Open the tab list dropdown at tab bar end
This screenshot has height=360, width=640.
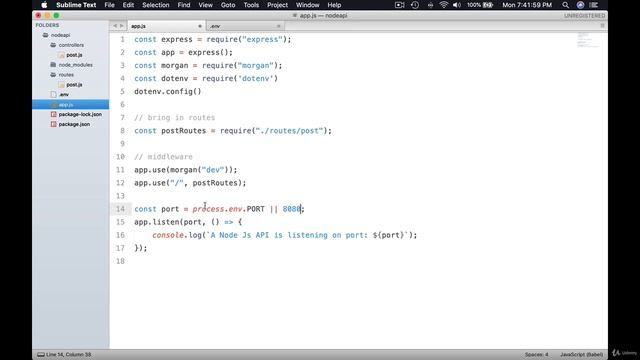tap(602, 25)
